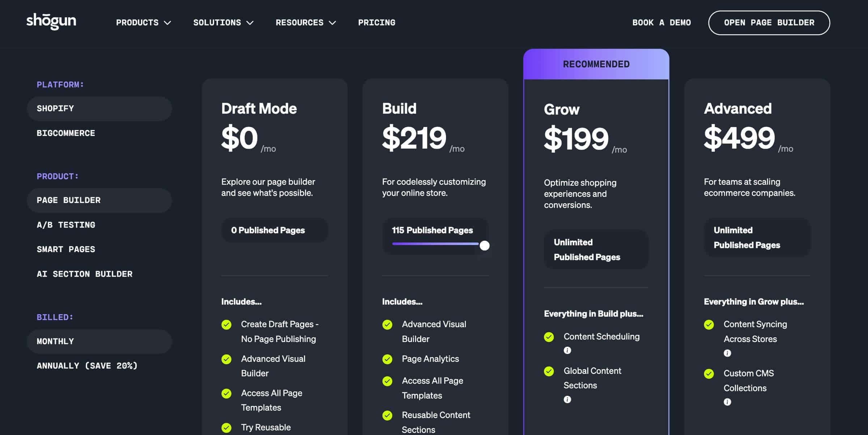Viewport: 868px width, 435px height.
Task: Expand the Resources chevron in navbar
Action: pos(332,23)
